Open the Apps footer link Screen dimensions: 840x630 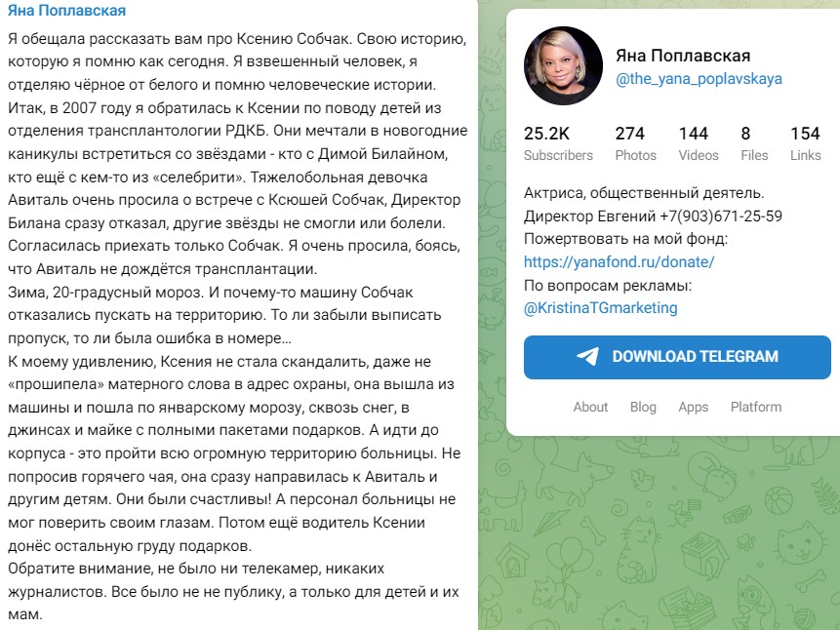[x=694, y=407]
